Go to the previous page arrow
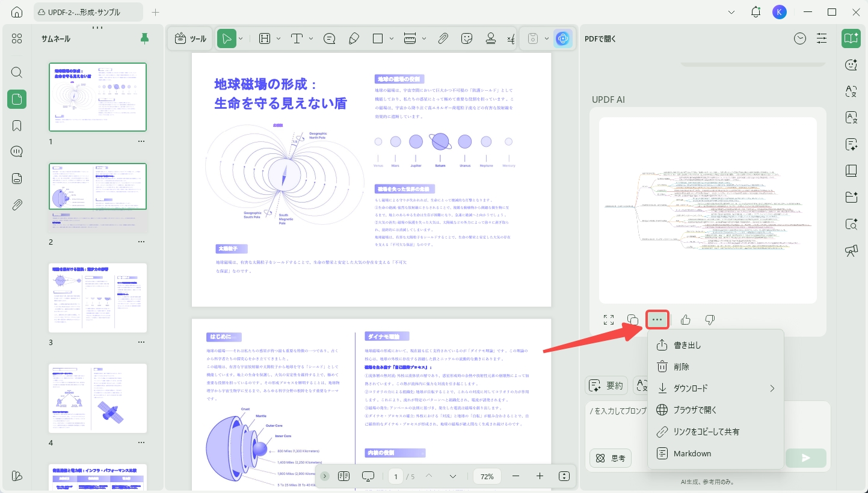868x493 pixels. [x=429, y=476]
